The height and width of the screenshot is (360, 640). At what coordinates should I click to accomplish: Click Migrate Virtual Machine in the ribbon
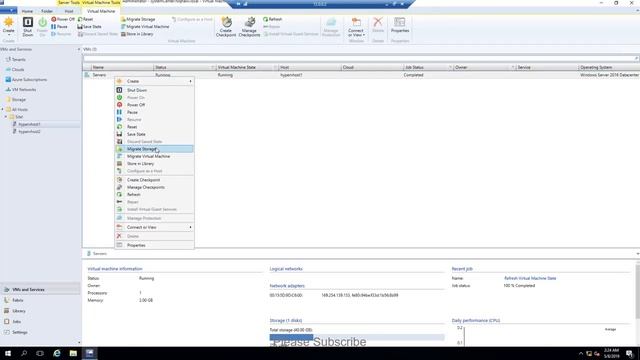pyautogui.click(x=145, y=27)
